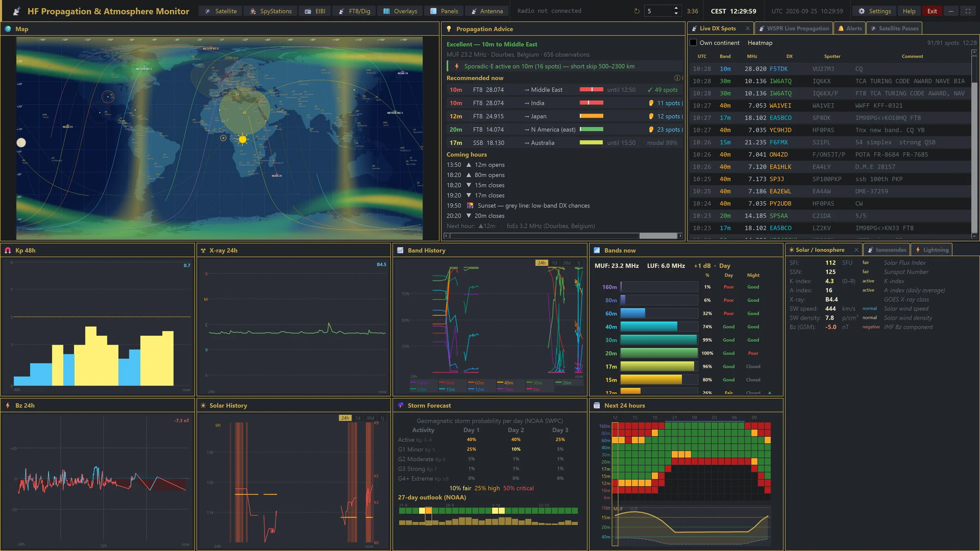Open the Panels toolbar menu
The width and height of the screenshot is (980, 551).
click(444, 11)
